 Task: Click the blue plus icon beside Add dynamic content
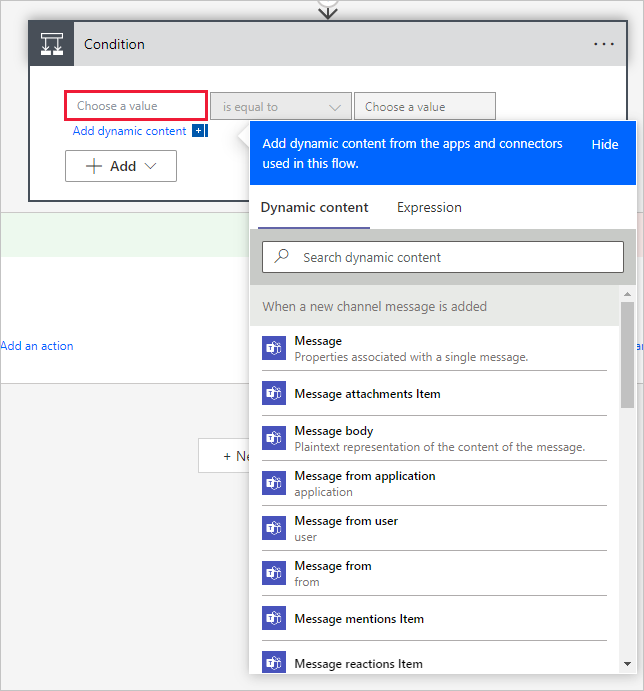click(x=199, y=131)
